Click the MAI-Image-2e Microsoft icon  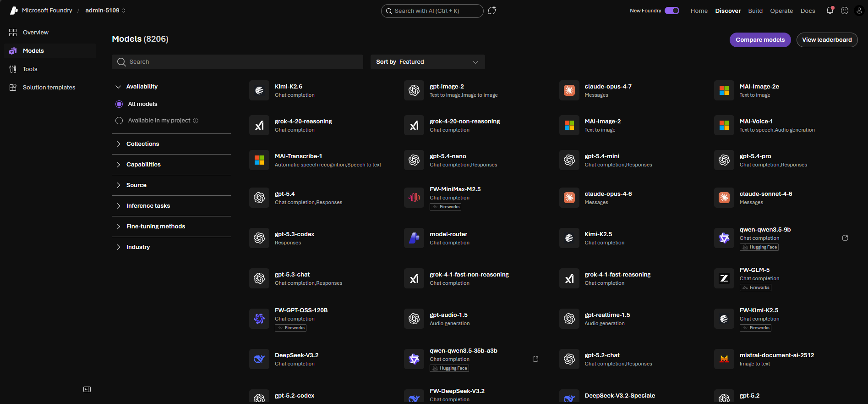[x=724, y=90]
